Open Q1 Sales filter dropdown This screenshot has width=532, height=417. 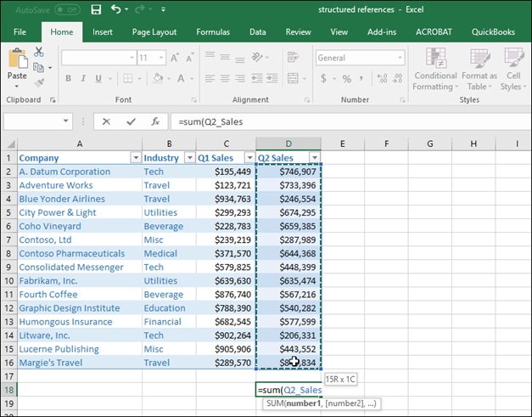pos(249,158)
